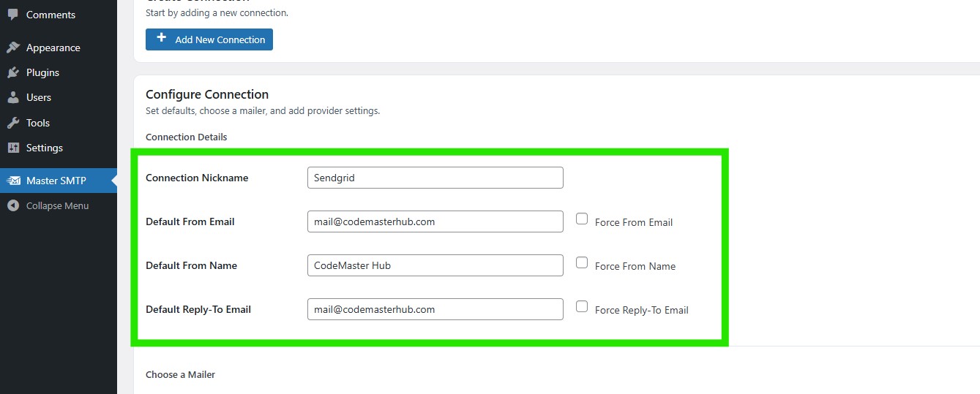
Task: Click the Default Reply-To Email input
Action: pos(435,309)
